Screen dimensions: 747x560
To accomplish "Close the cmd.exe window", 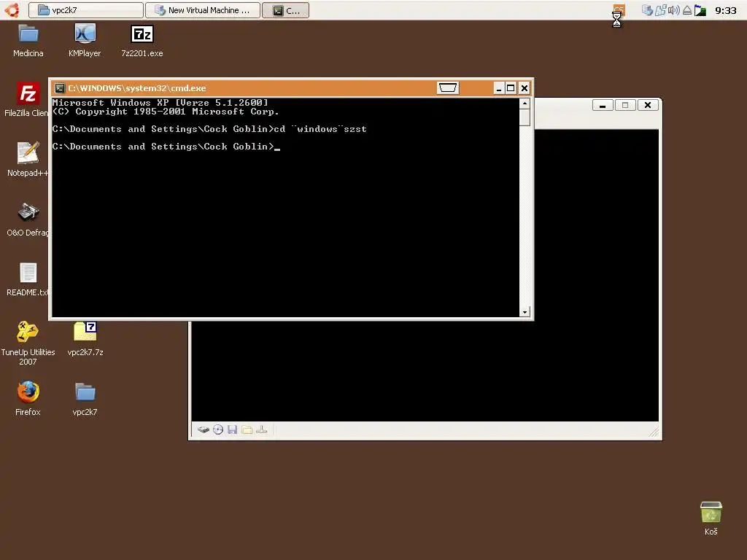I will (524, 88).
